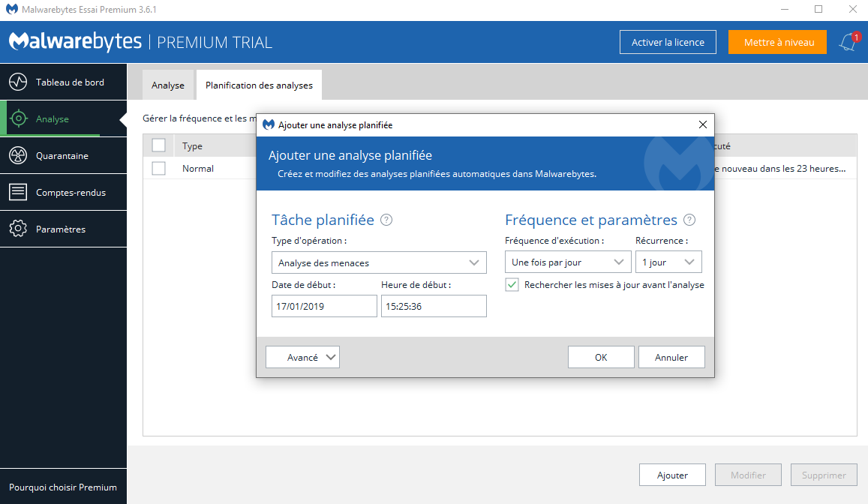
Task: Check the Normal scan row checkbox
Action: [x=158, y=169]
